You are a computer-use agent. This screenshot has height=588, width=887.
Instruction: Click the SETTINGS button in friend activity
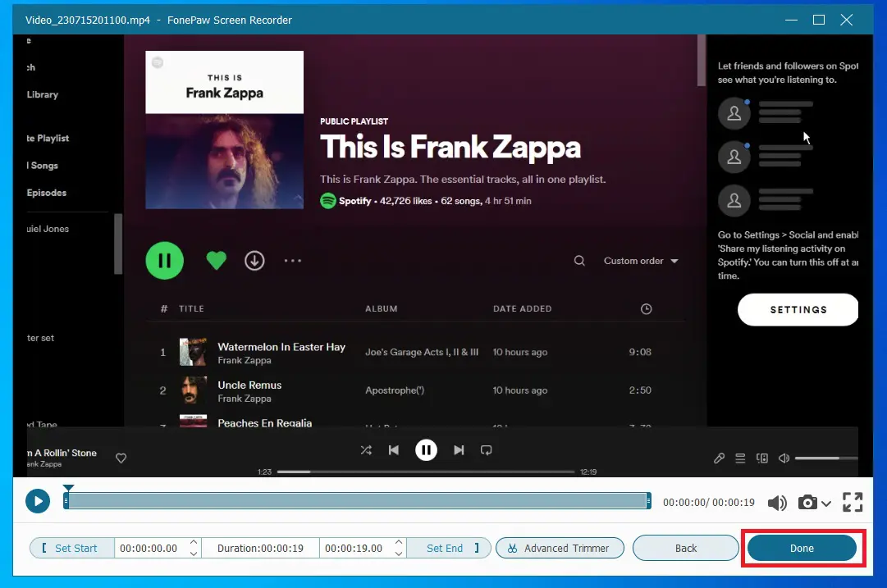tap(798, 309)
